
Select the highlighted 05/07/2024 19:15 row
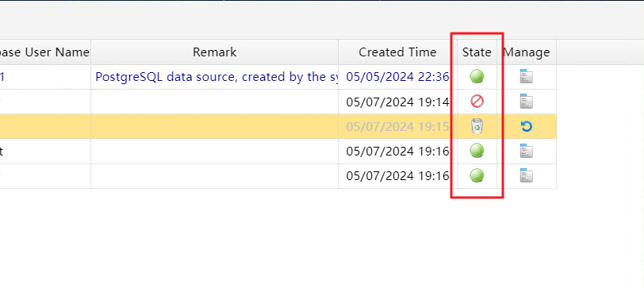point(278,126)
